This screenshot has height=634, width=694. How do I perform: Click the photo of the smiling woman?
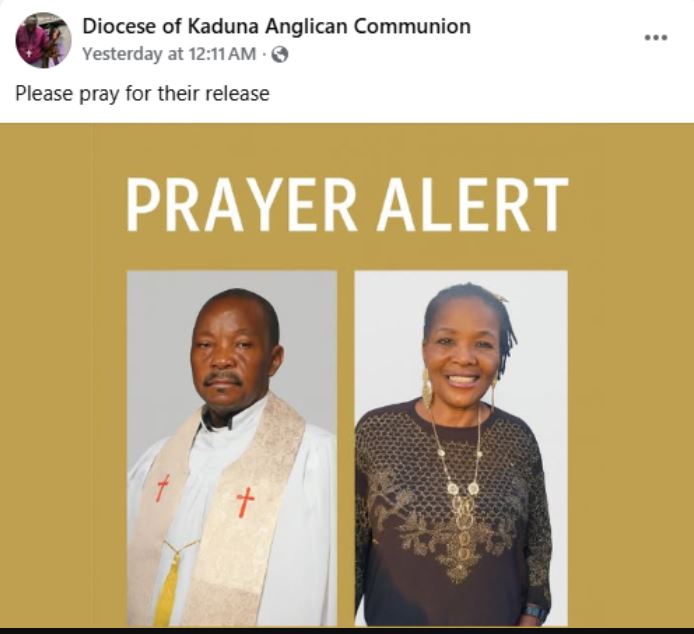point(461,448)
